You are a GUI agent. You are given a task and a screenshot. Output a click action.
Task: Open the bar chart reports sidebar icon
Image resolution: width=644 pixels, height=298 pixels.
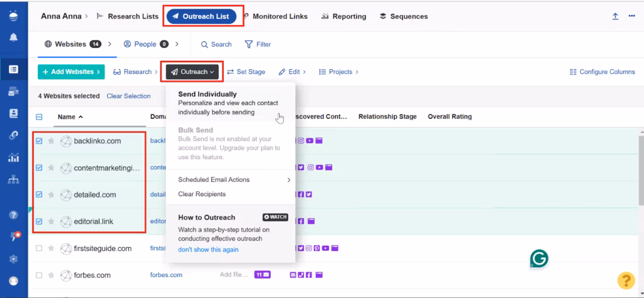pos(14,157)
